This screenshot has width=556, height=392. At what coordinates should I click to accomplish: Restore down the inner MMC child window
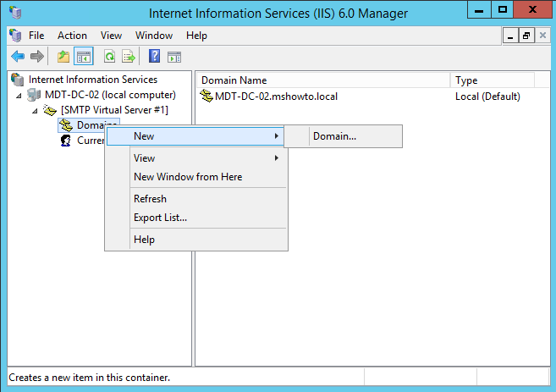[526, 36]
